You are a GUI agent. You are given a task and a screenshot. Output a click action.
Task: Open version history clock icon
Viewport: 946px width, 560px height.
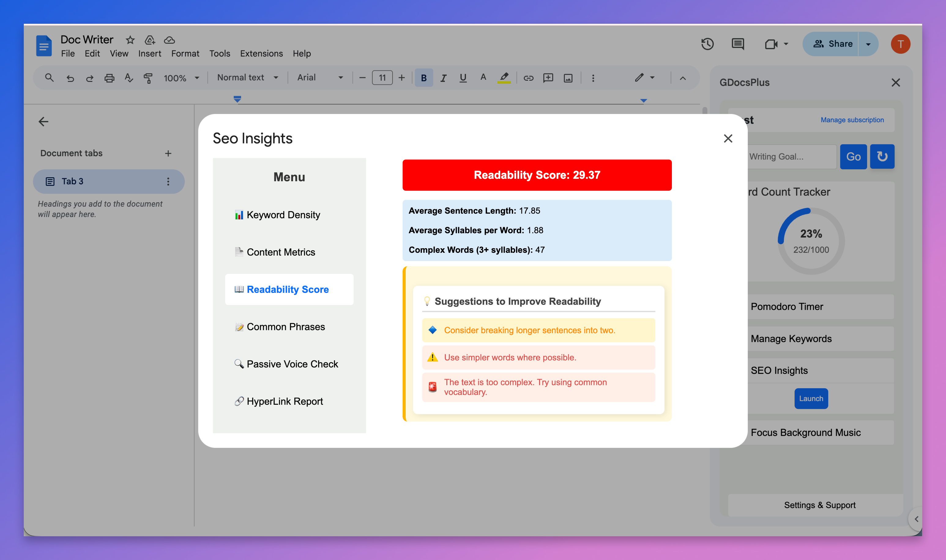707,44
